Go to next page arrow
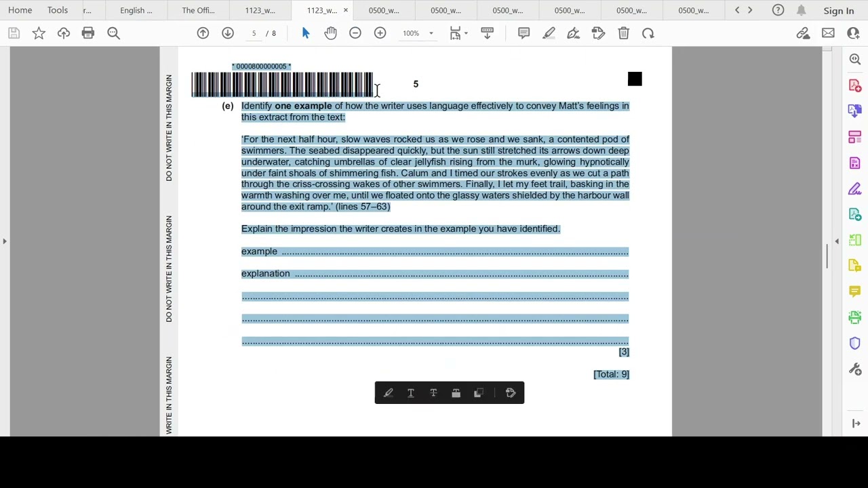The width and height of the screenshot is (868, 488). [228, 33]
